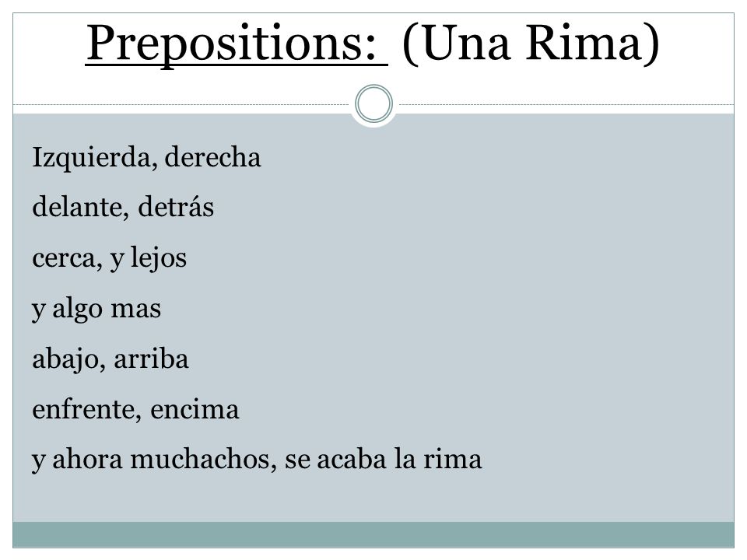Viewport: 747px width, 560px height.
Task: Click the circle ornament below the title
Action: 374,103
